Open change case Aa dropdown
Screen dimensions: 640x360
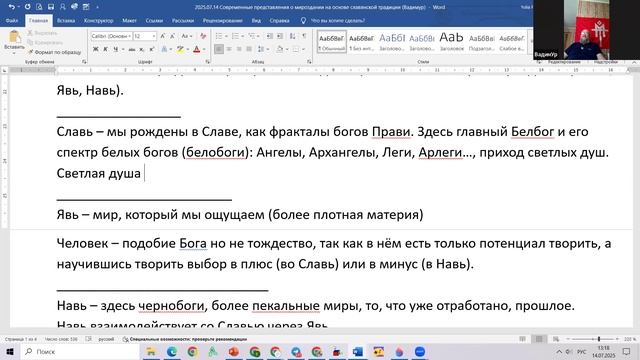tap(187, 36)
